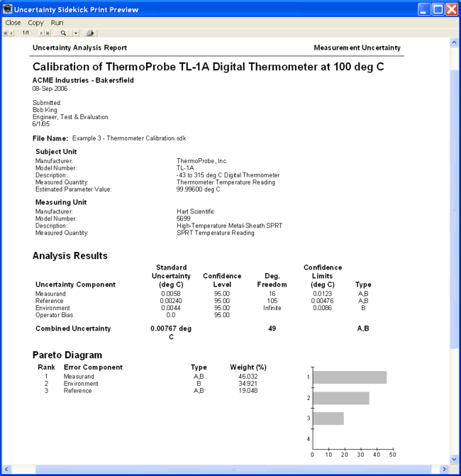Click the 'Operator Bias' row label
The image size is (461, 476).
coord(55,315)
